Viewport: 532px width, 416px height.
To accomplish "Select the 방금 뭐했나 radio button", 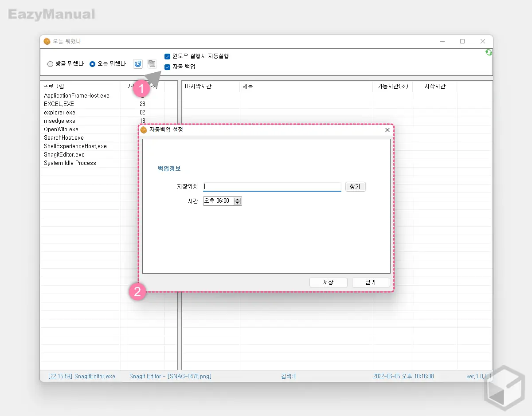I will 50,64.
